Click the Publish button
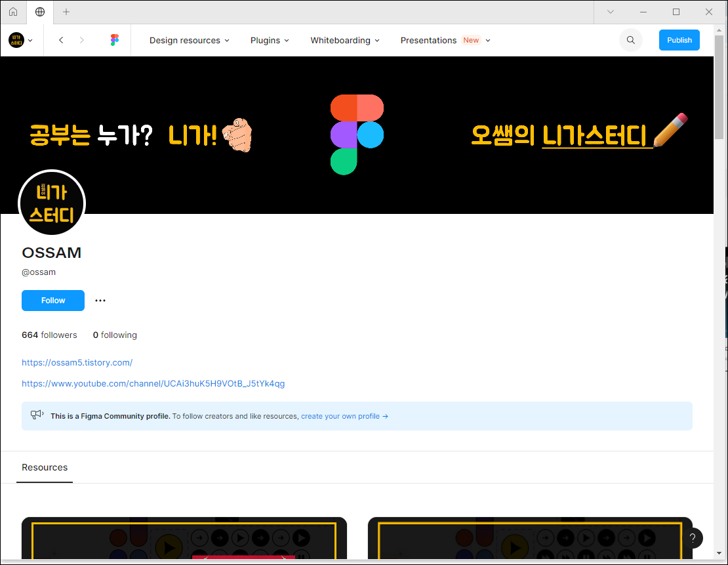Screen dimensions: 728x565 (x=679, y=40)
